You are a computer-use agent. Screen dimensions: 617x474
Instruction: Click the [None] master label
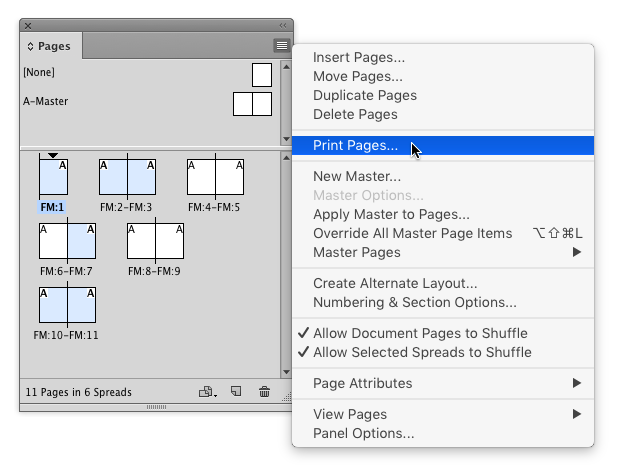pos(39,72)
